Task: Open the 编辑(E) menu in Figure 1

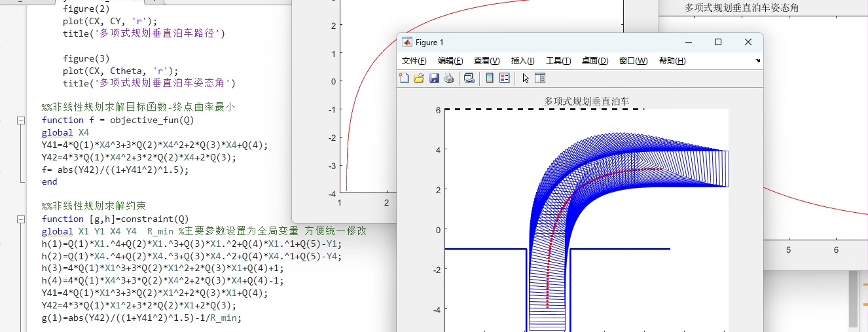Action: point(450,61)
